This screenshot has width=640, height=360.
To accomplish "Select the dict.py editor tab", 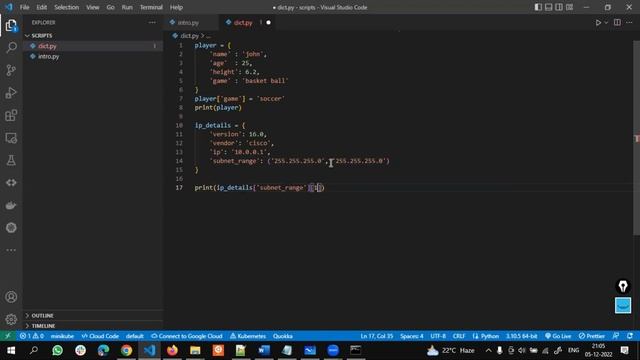I will [x=243, y=22].
